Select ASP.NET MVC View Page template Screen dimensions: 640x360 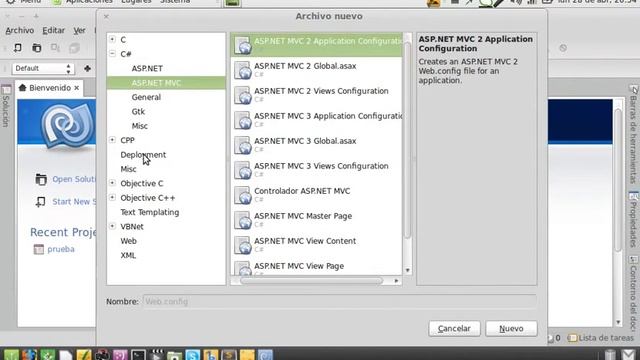click(x=317, y=267)
